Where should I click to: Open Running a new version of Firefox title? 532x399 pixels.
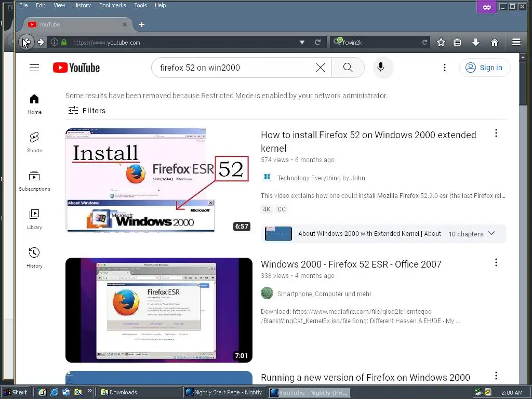365,378
